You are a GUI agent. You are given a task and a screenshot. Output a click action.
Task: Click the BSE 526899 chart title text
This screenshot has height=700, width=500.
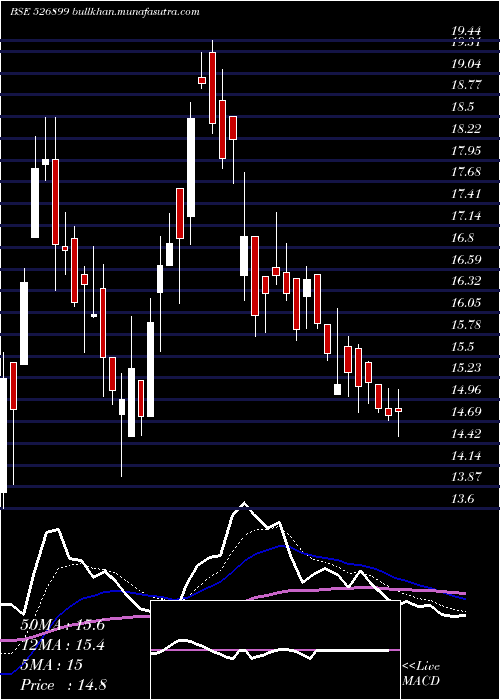point(105,12)
